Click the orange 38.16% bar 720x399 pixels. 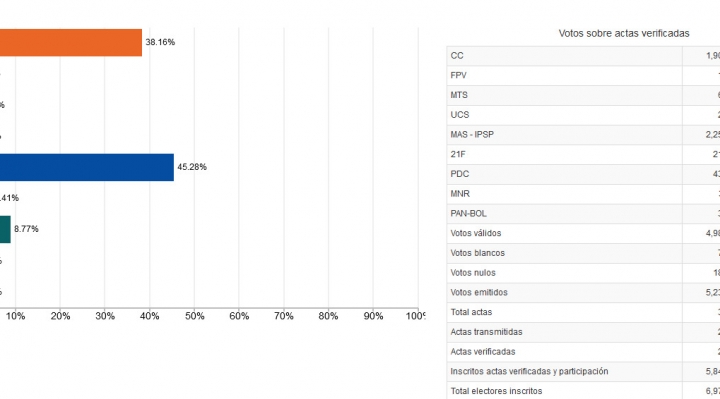(71, 42)
